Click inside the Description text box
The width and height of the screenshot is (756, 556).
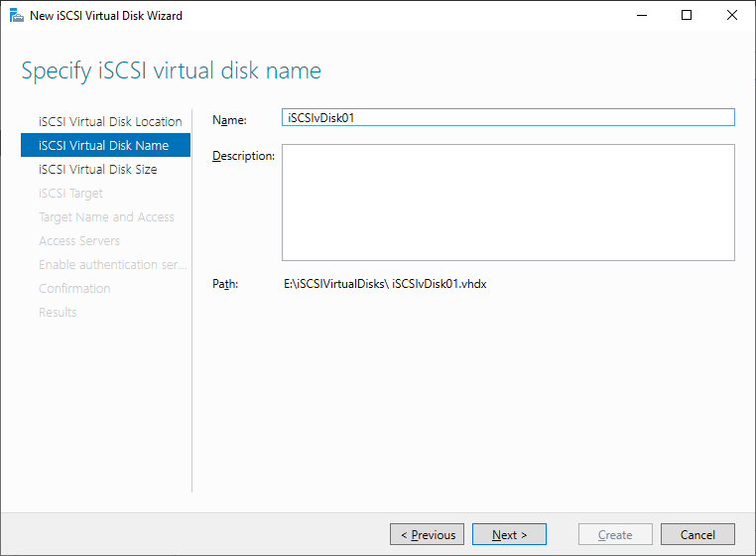[x=508, y=203]
